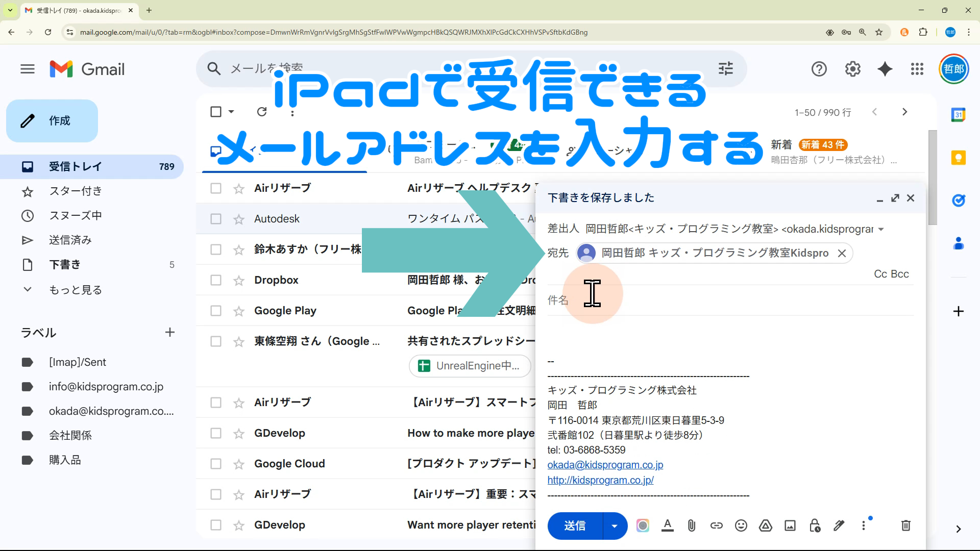Tick the Google Play email checkbox
The width and height of the screenshot is (980, 551).
click(216, 311)
